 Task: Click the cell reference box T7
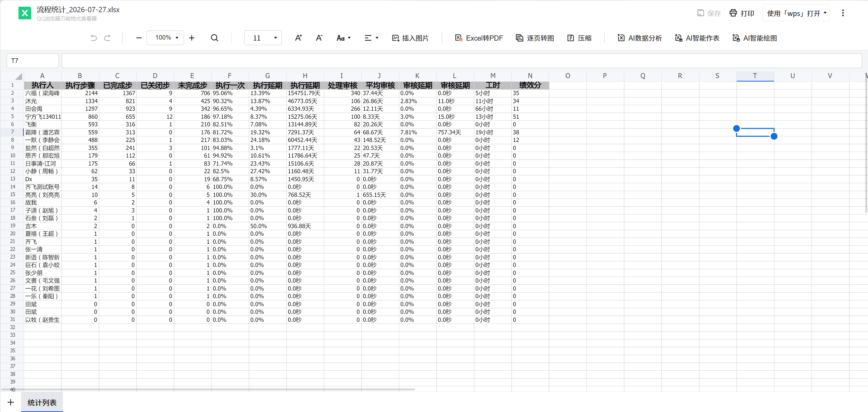pyautogui.click(x=33, y=61)
